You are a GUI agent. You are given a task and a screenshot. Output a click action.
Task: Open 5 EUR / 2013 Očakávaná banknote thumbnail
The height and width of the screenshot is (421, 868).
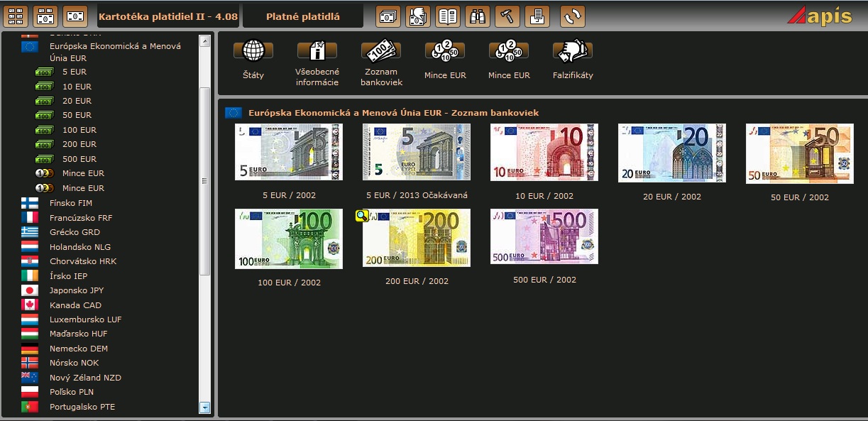pos(416,152)
